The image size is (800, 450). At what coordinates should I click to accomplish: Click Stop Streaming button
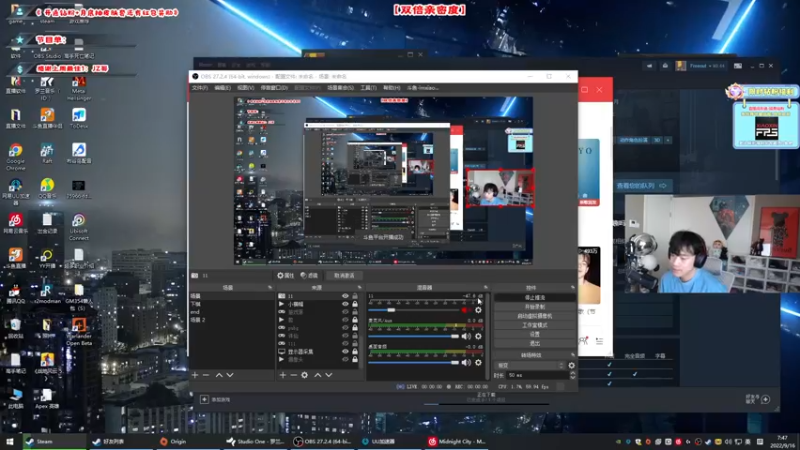click(535, 297)
